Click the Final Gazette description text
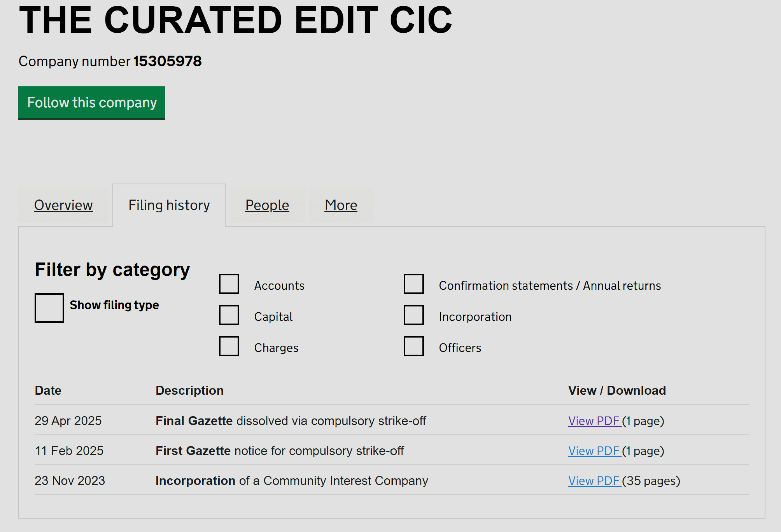The width and height of the screenshot is (781, 532). click(291, 421)
